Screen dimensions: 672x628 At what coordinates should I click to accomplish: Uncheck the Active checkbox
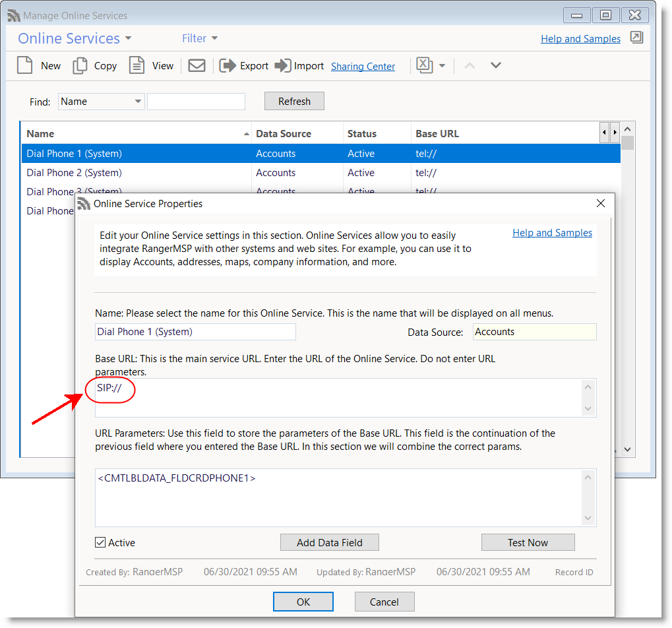100,542
